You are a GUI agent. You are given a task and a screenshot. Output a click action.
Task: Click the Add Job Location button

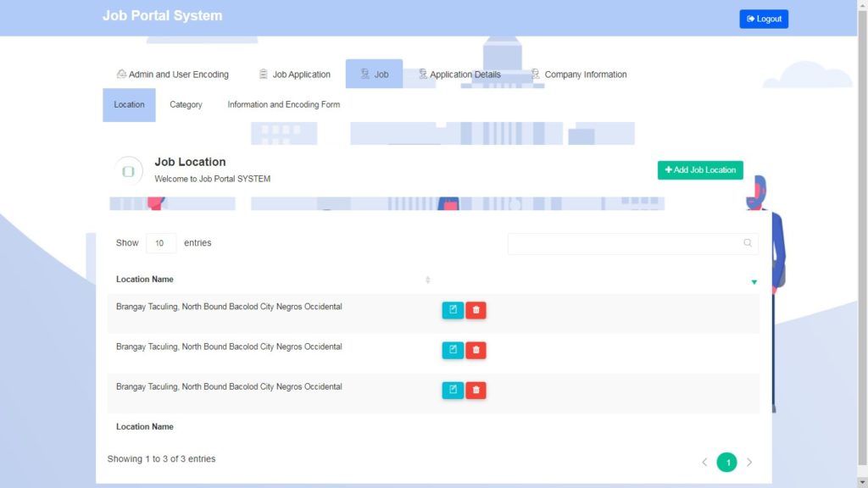click(700, 169)
